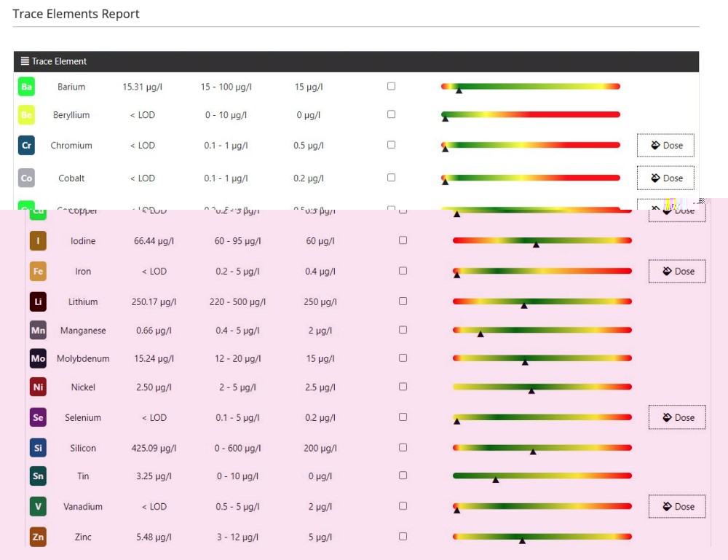
Task: Open Dose for Vanadium
Action: (677, 507)
